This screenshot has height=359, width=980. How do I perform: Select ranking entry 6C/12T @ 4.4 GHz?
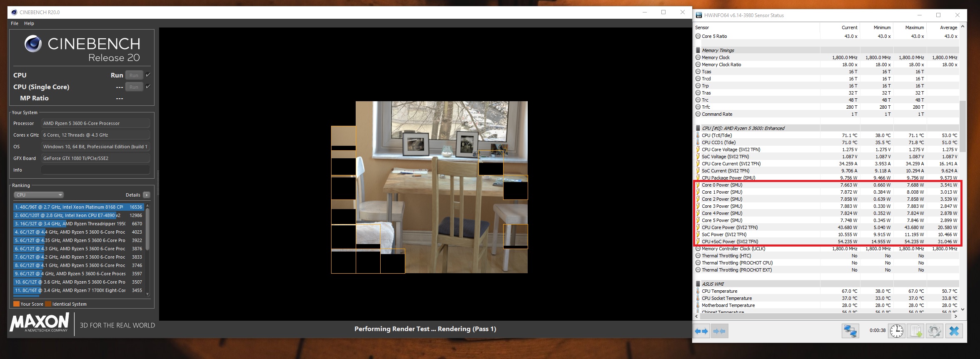coord(78,232)
